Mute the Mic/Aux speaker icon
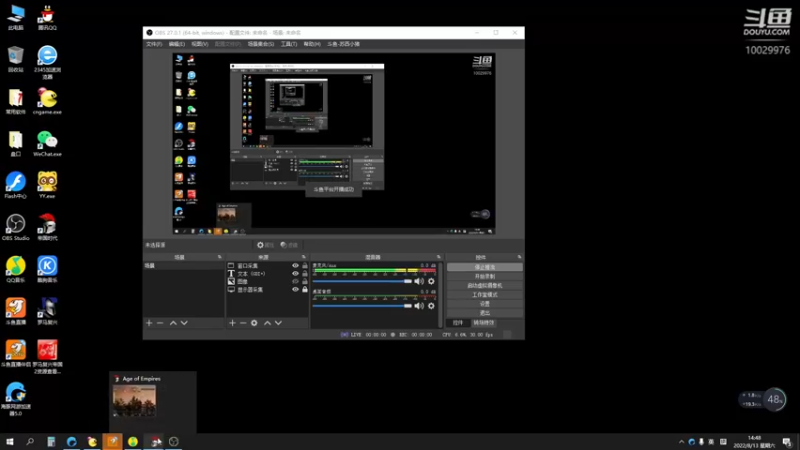 click(419, 281)
